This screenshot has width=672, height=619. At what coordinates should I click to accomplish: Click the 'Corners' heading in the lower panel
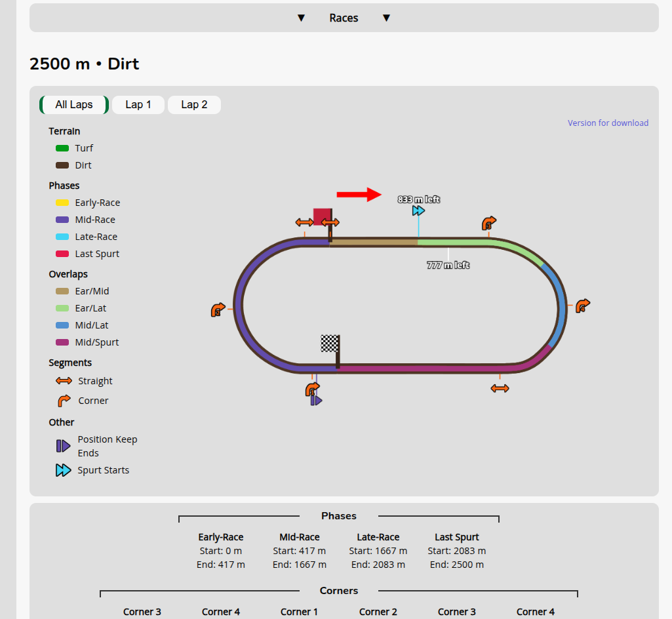338,591
